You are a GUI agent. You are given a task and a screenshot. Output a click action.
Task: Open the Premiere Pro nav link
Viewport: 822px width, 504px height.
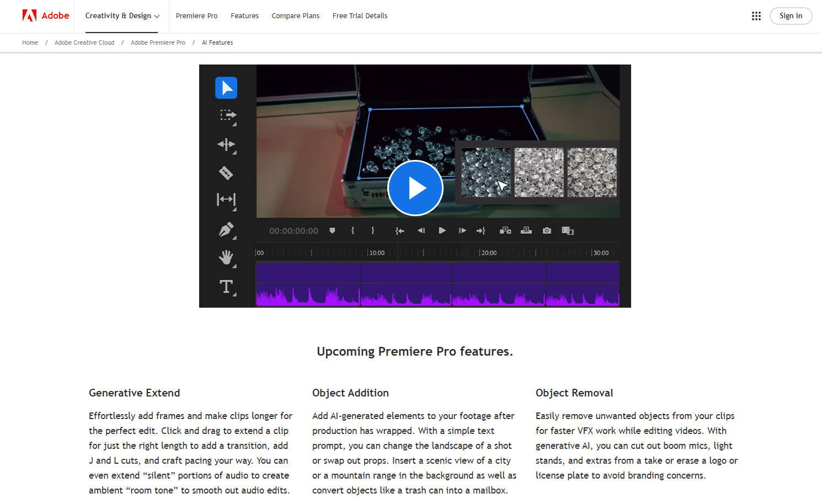[196, 15]
